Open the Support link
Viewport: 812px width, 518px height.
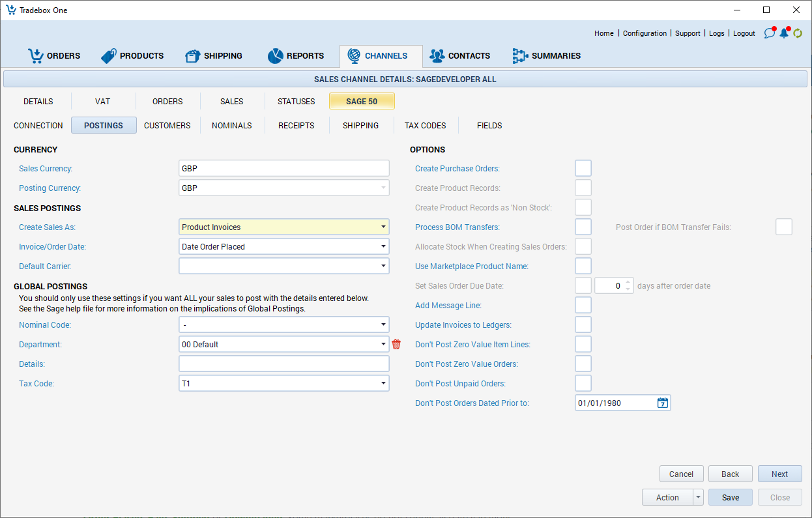(x=688, y=33)
